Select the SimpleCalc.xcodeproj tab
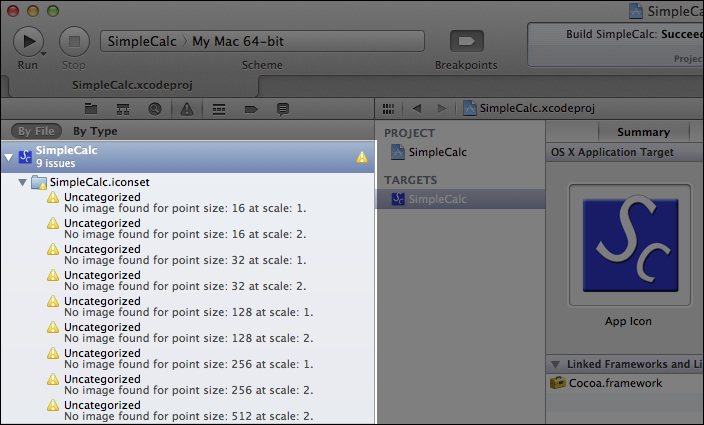The image size is (704, 425). pyautogui.click(x=132, y=85)
